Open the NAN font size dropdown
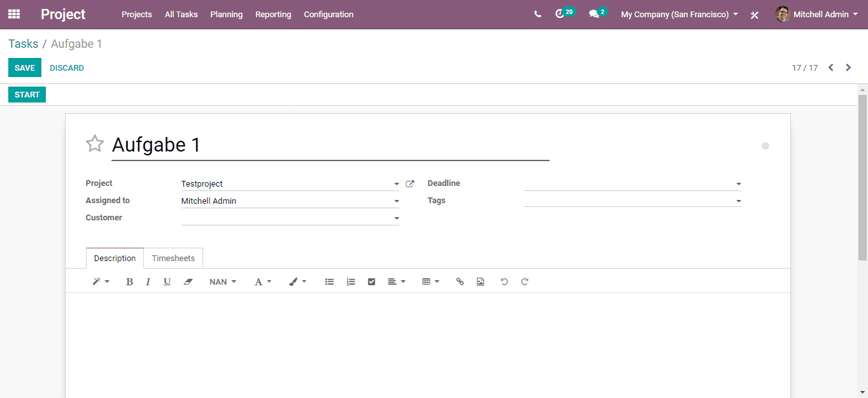 [223, 281]
